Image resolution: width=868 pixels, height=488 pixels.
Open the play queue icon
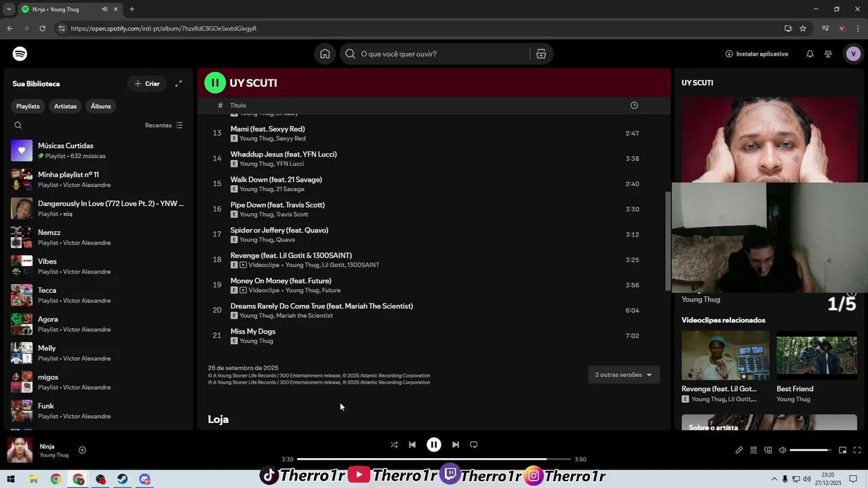pos(753,450)
